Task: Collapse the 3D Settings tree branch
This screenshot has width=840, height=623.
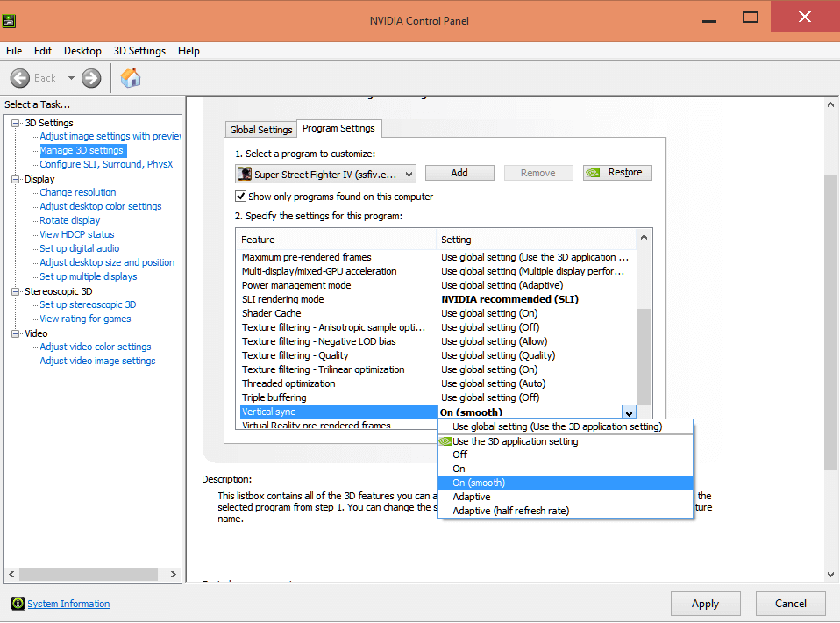Action: (x=15, y=122)
